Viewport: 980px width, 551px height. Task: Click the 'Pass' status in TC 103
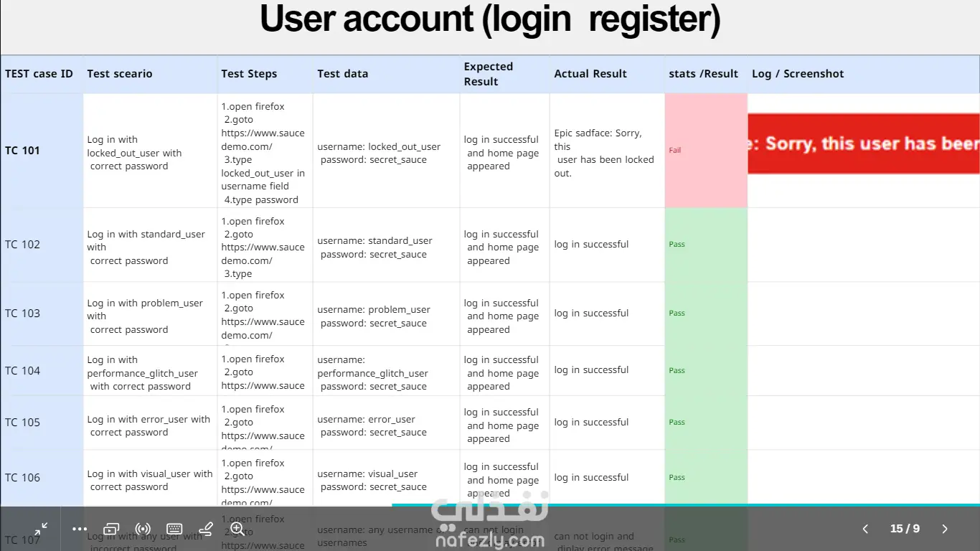click(x=677, y=314)
